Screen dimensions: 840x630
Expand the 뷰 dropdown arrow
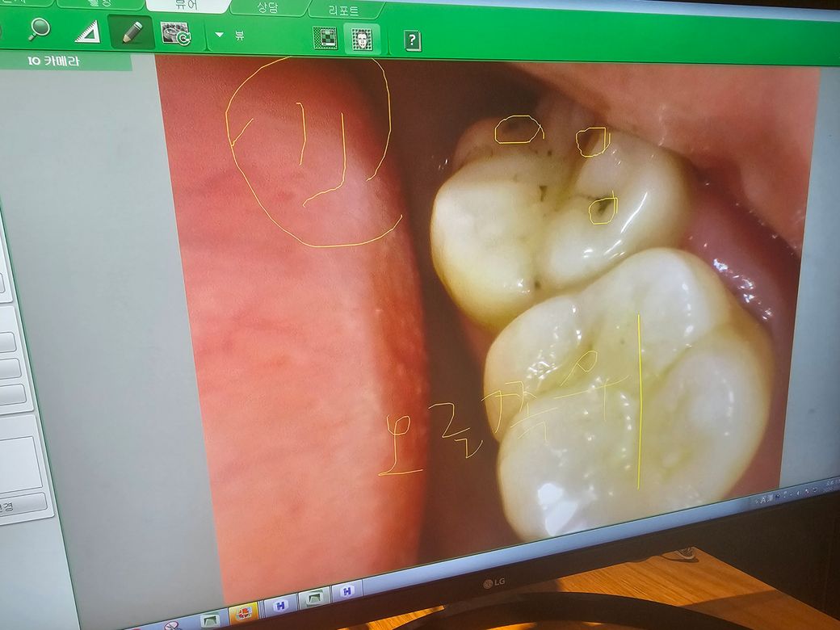[219, 36]
